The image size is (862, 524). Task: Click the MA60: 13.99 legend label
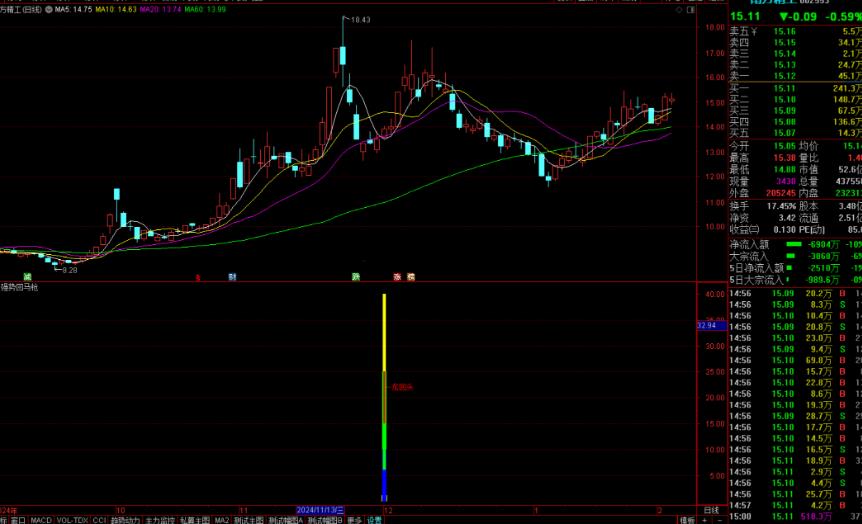point(205,10)
